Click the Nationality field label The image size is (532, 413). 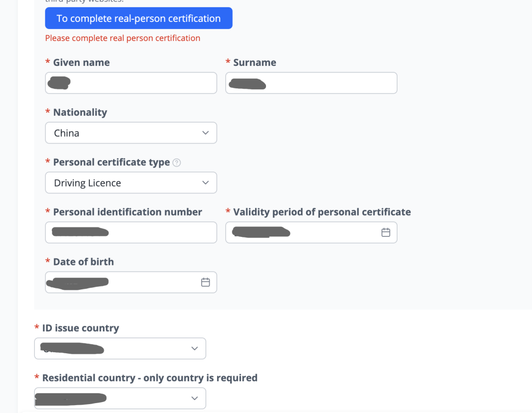[x=80, y=112]
